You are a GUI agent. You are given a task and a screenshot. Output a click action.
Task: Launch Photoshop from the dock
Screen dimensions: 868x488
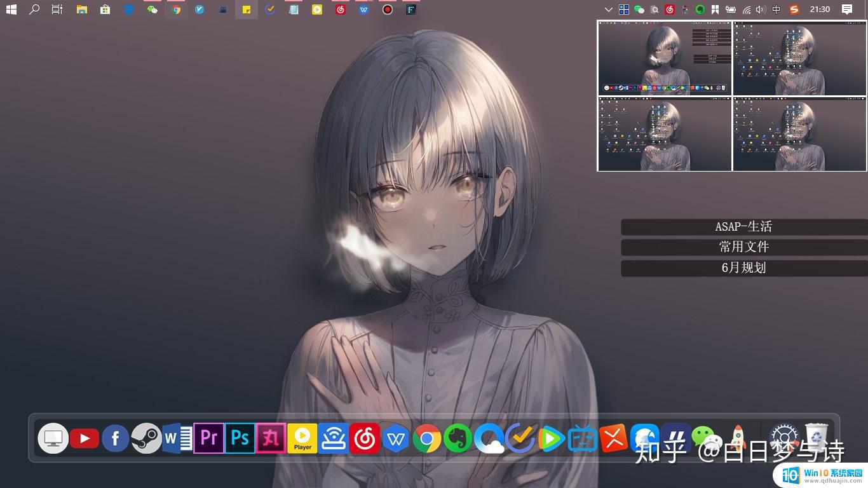point(240,438)
